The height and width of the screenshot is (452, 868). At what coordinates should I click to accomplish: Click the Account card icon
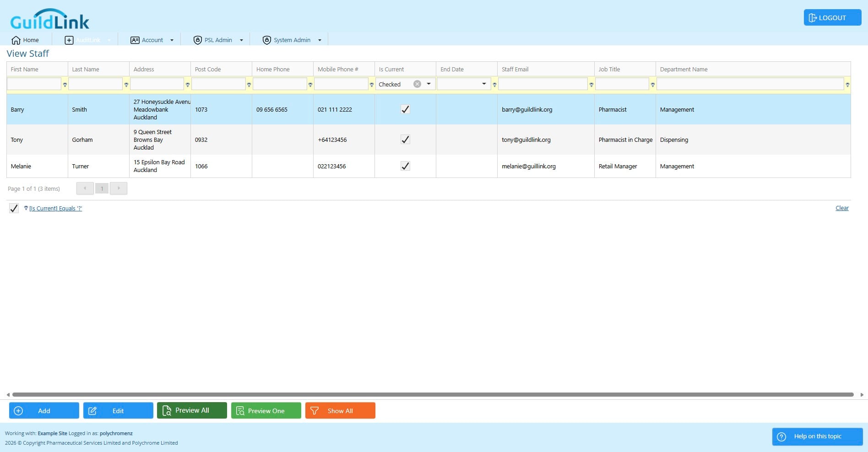pyautogui.click(x=135, y=40)
